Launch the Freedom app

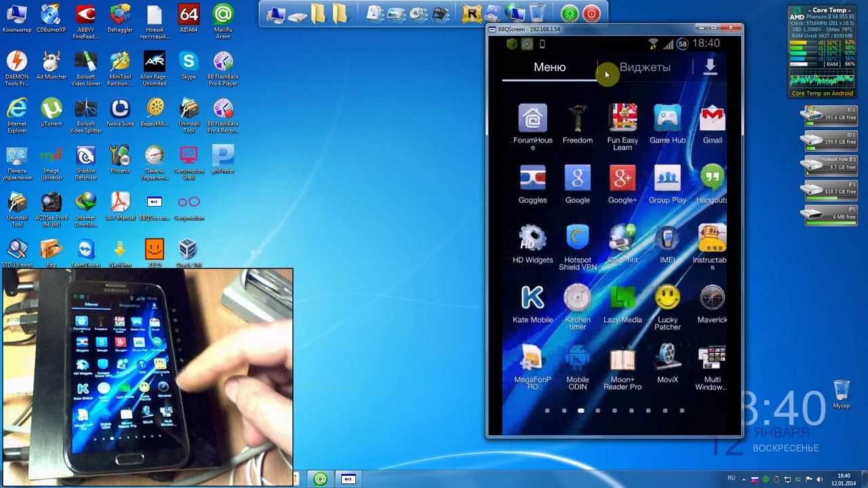(578, 123)
